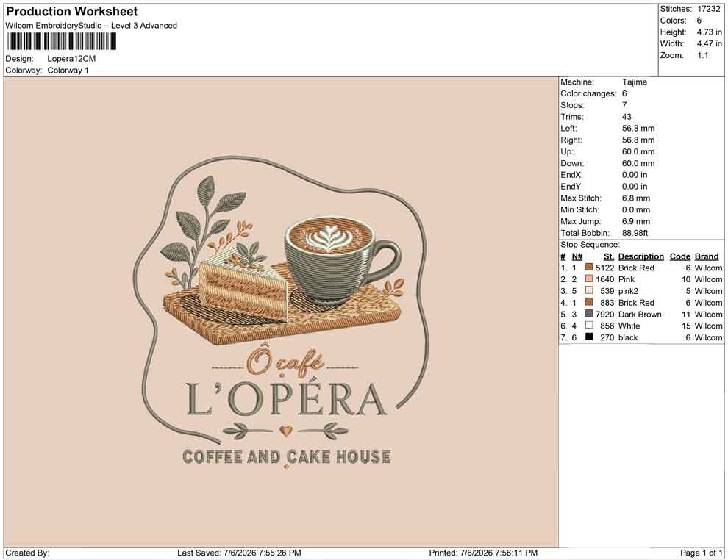The width and height of the screenshot is (728, 560).
Task: Click the Machine value Tajima
Action: (x=634, y=82)
